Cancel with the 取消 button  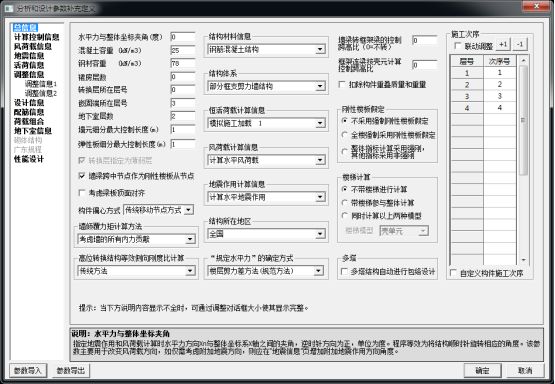[x=525, y=371]
